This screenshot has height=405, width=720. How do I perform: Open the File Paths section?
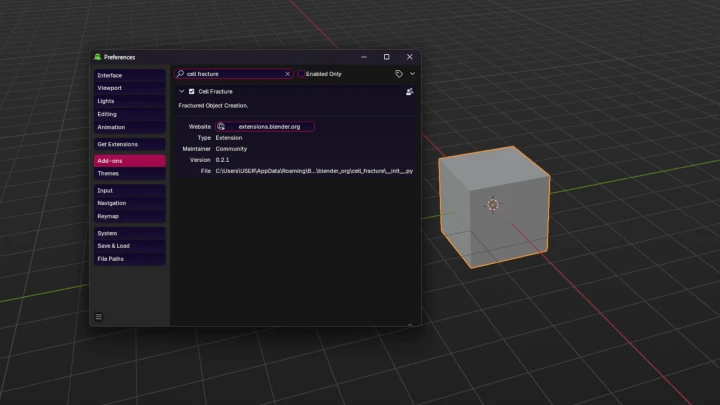[x=129, y=259]
